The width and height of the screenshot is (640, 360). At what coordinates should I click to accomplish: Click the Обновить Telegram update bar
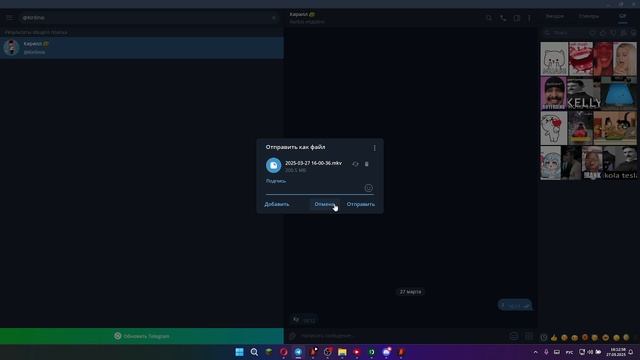[x=142, y=336]
